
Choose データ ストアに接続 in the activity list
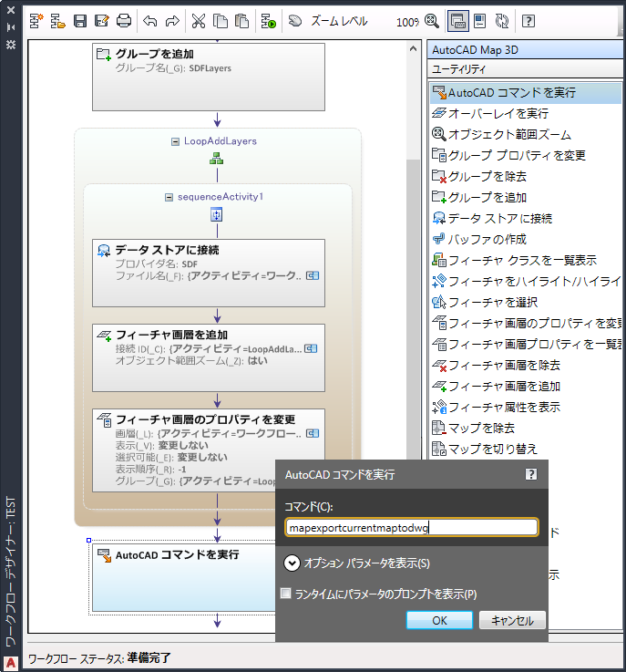[x=526, y=219]
